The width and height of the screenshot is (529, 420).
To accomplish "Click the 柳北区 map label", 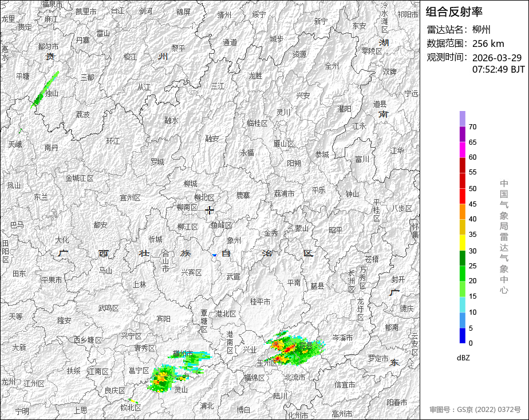I will click(x=204, y=197).
